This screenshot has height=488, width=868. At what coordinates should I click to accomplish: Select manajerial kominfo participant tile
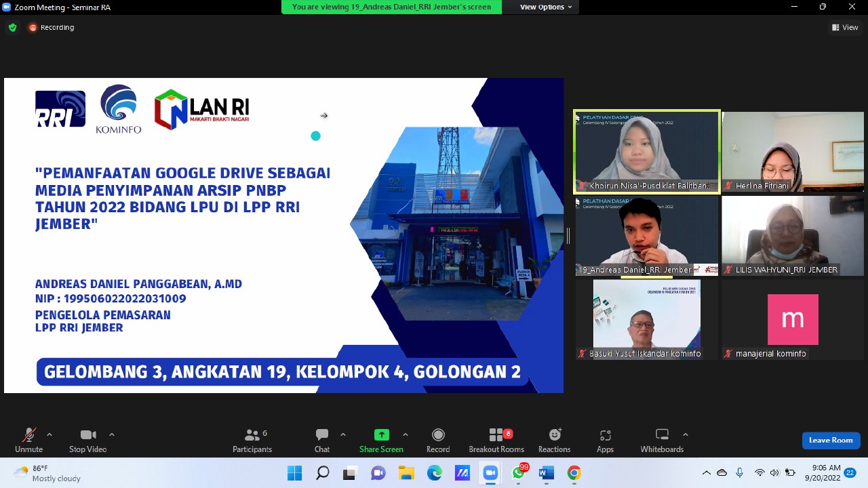tap(793, 320)
